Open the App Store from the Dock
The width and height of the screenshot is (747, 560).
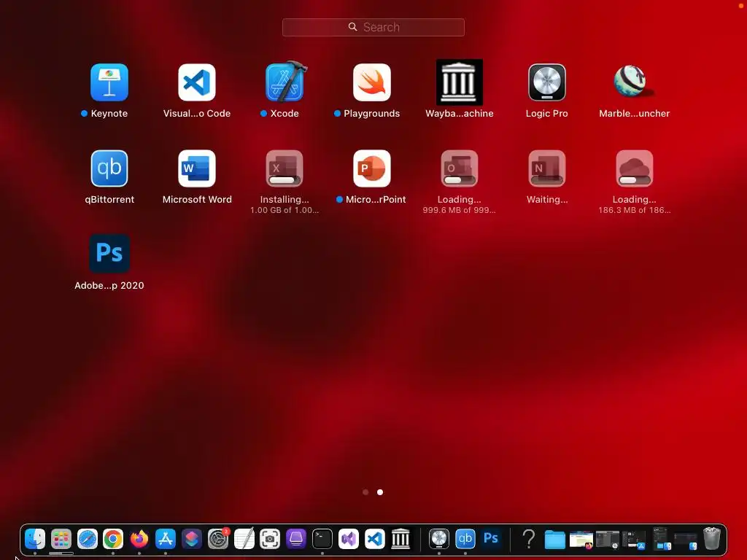coord(166,539)
